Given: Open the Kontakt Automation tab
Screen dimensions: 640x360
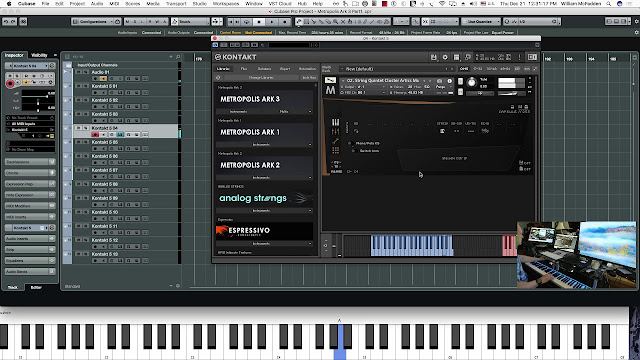Looking at the screenshot, I should pyautogui.click(x=307, y=69).
